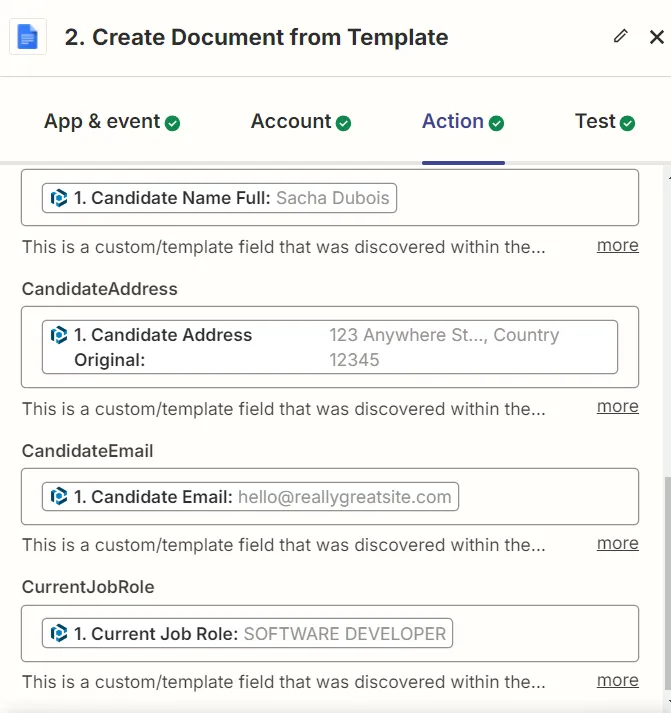The height and width of the screenshot is (713, 671).
Task: Click the '2. Create Document from Template' title
Action: click(256, 37)
